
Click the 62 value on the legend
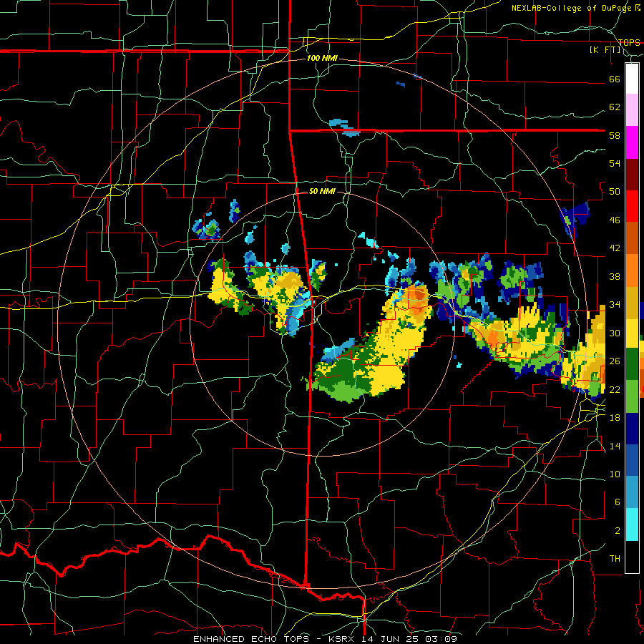(615, 107)
